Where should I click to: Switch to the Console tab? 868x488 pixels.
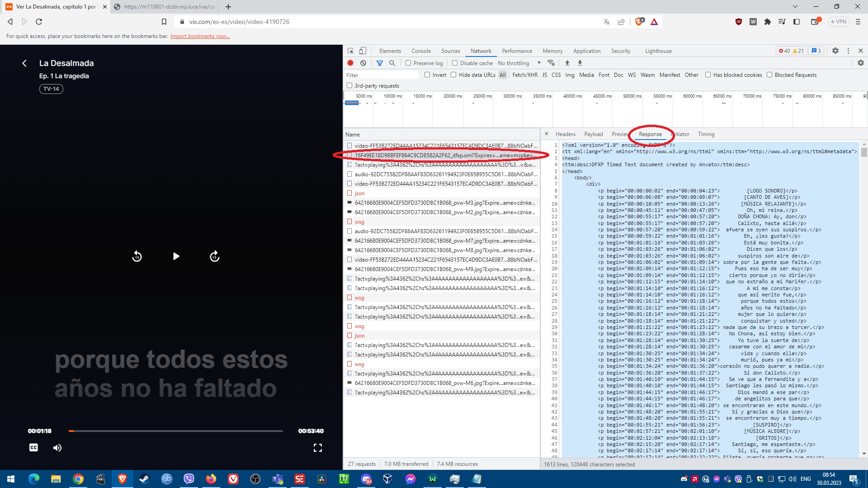click(421, 51)
